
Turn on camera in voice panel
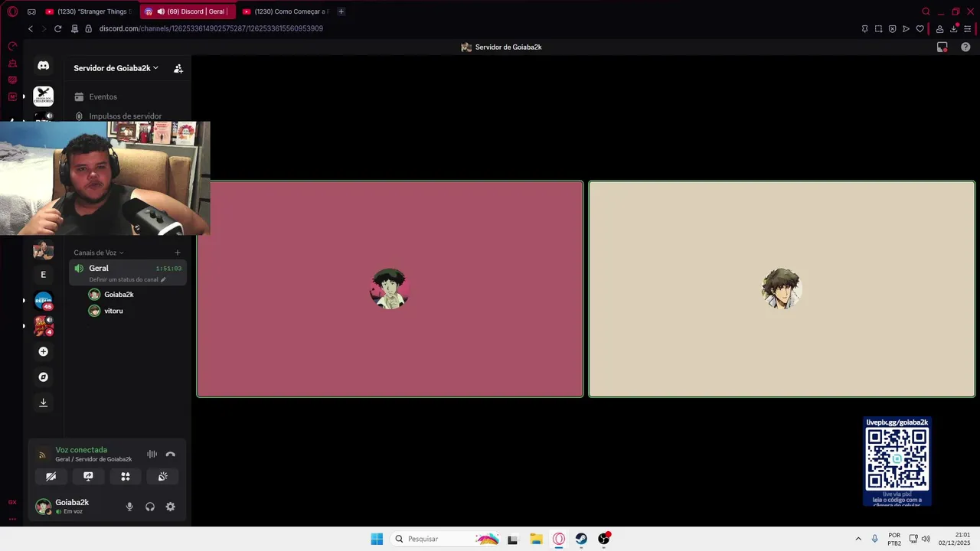click(x=51, y=477)
